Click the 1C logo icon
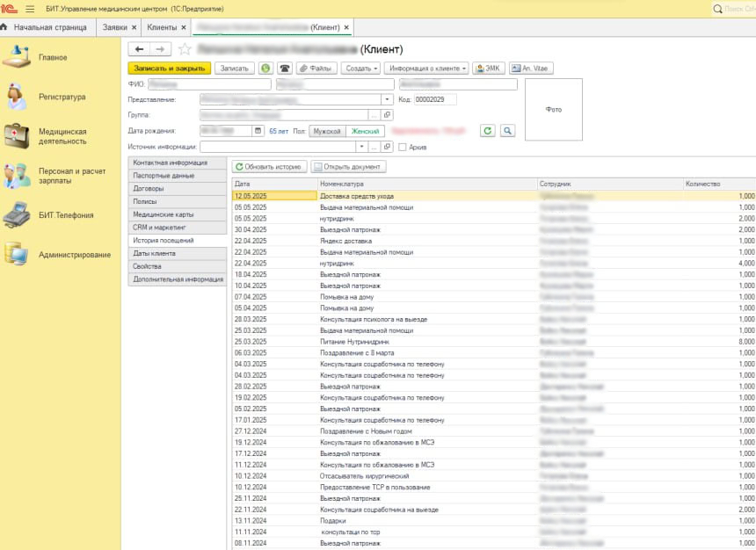The width and height of the screenshot is (756, 550). 9,9
